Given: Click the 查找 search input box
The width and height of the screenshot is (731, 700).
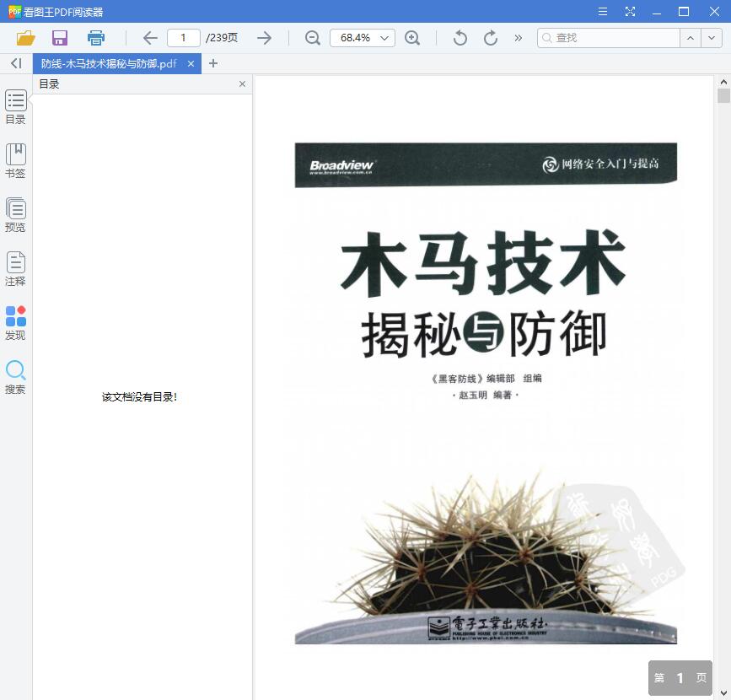Looking at the screenshot, I should (609, 38).
